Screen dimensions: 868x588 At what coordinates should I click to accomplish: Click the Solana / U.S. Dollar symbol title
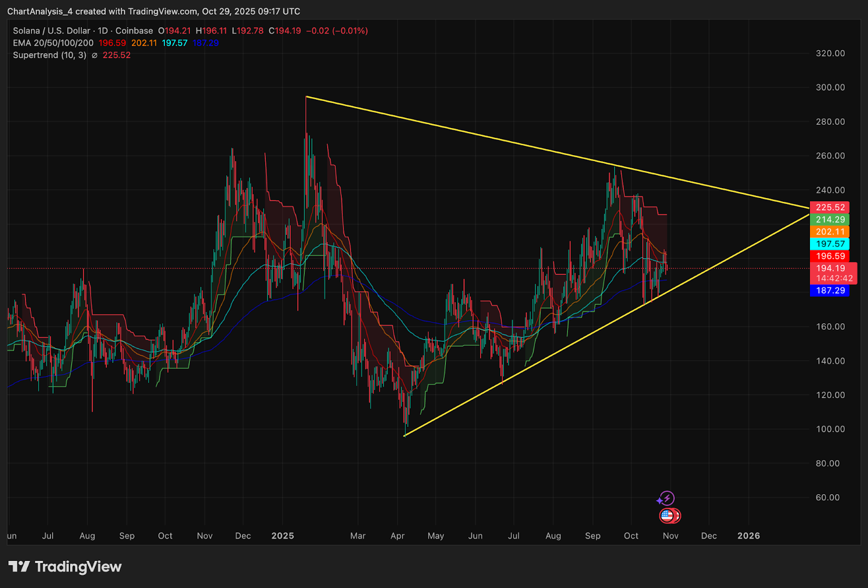pos(52,31)
